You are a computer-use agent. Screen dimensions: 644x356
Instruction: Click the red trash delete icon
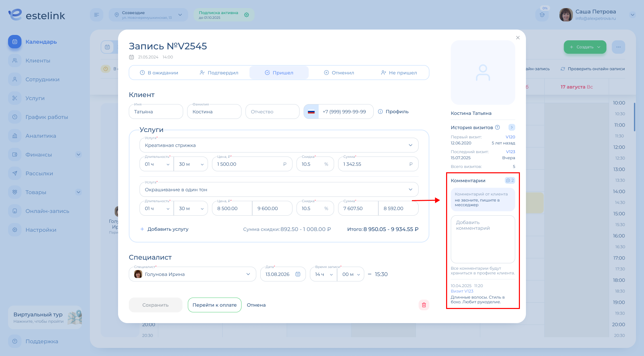[x=424, y=305]
